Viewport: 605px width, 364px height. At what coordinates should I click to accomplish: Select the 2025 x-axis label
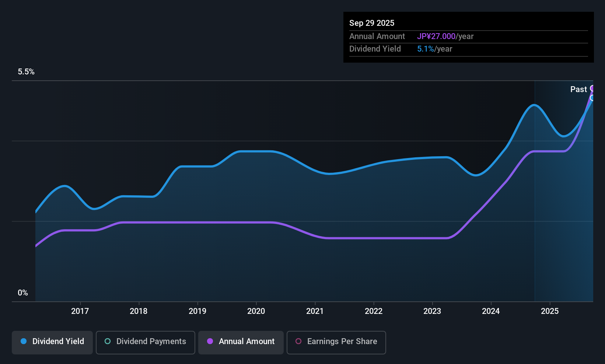(550, 311)
